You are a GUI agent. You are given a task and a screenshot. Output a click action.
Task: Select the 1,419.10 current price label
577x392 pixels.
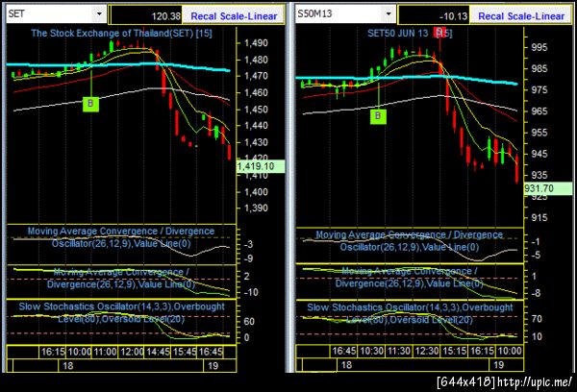point(261,166)
